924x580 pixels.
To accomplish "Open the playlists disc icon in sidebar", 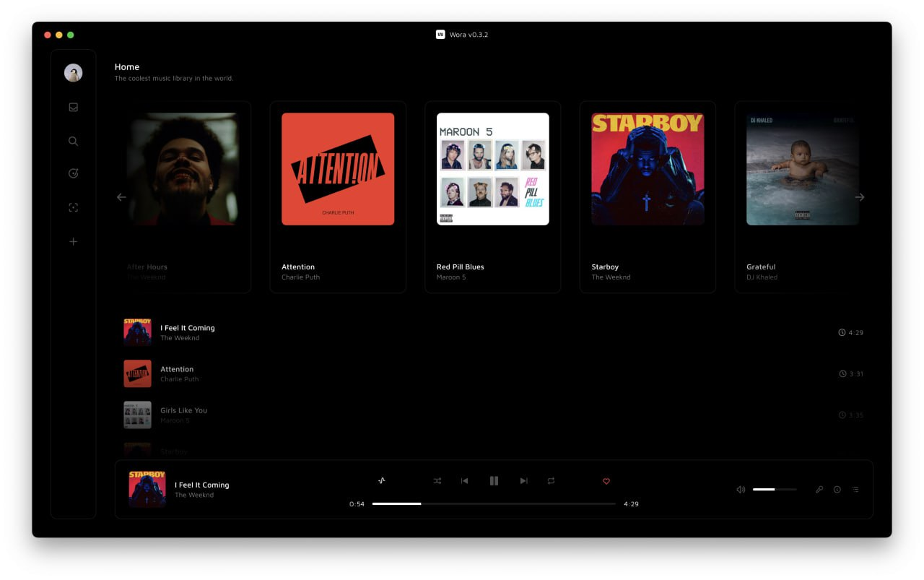I will 73,173.
